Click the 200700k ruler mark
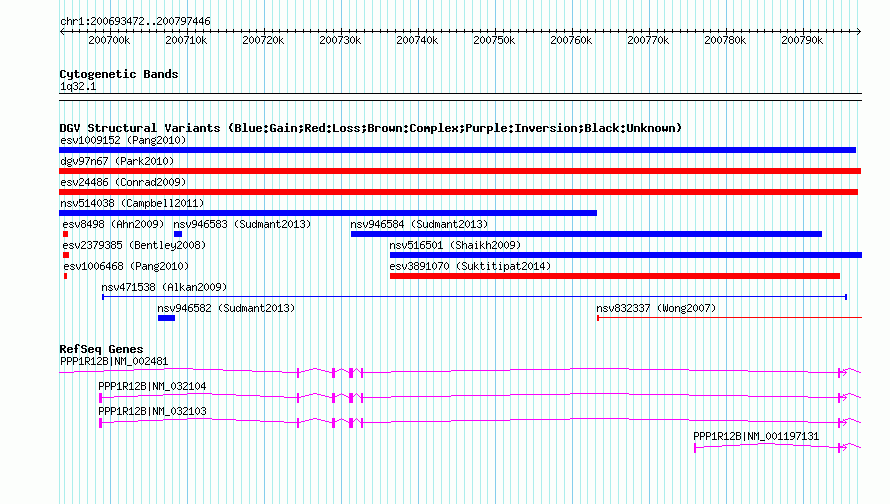Image resolution: width=890 pixels, height=504 pixels. 109,40
